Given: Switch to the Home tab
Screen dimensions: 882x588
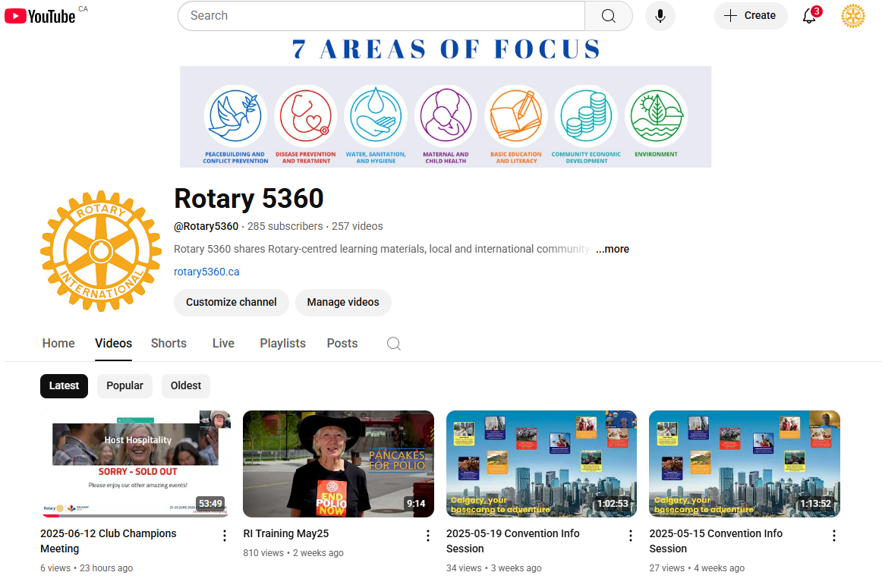Looking at the screenshot, I should pos(58,344).
